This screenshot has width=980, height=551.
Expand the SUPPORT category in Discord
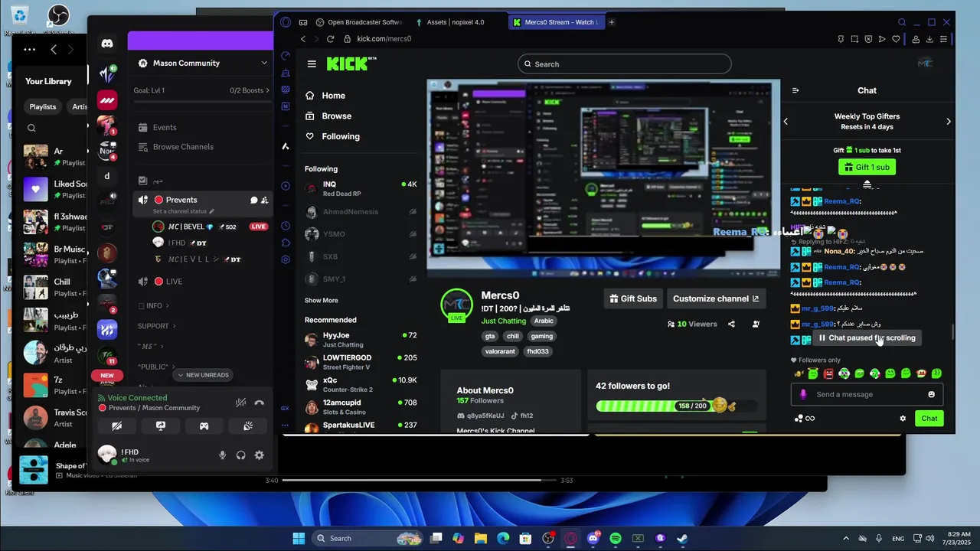[156, 326]
